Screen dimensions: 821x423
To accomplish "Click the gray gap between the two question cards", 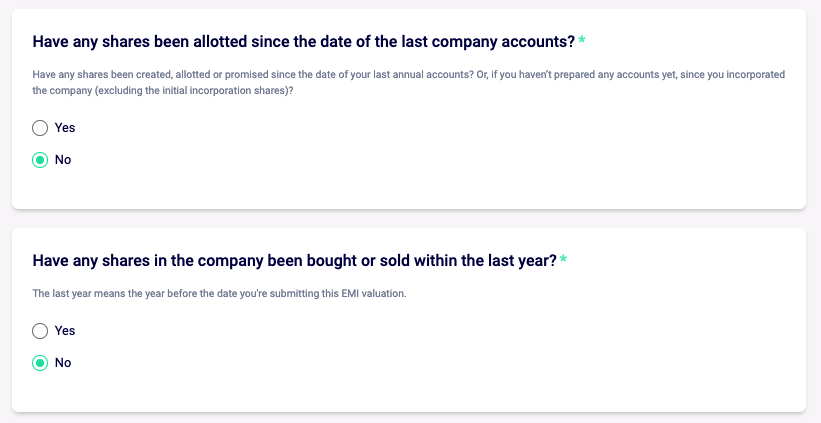I will coord(410,219).
